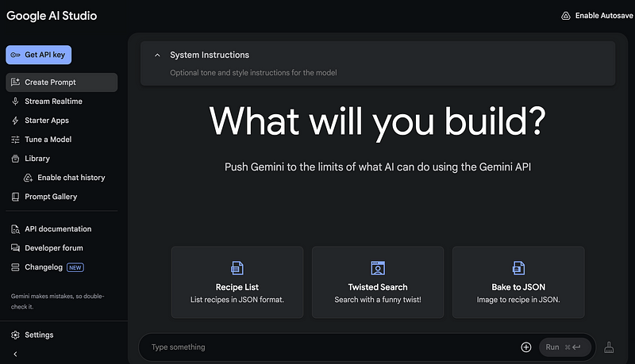Viewport: 635px width, 364px height.
Task: Click the Recipe List document icon
Action: (237, 268)
